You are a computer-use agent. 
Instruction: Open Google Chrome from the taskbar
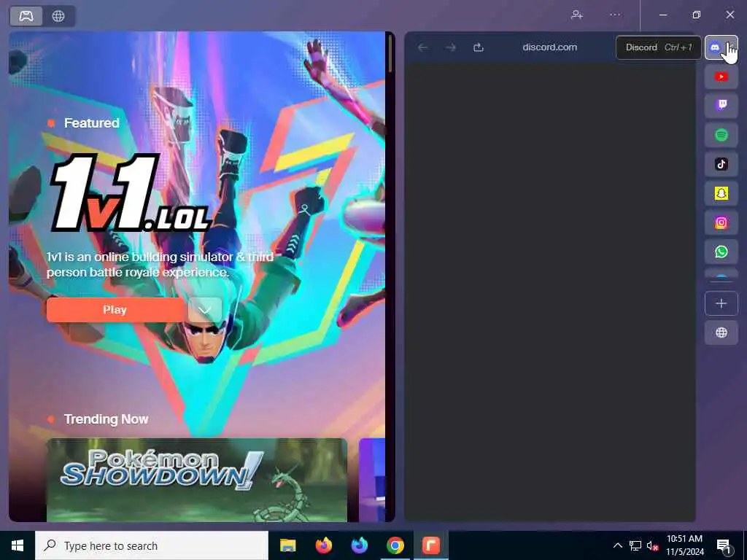395,545
